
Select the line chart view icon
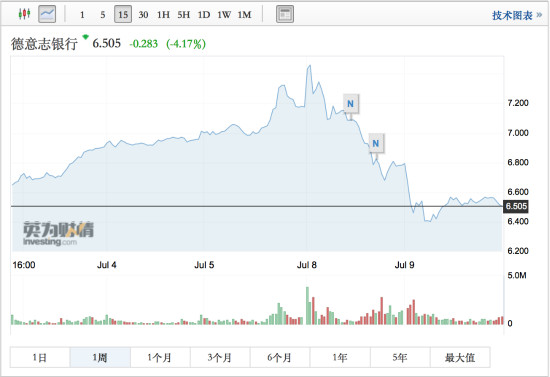point(47,14)
